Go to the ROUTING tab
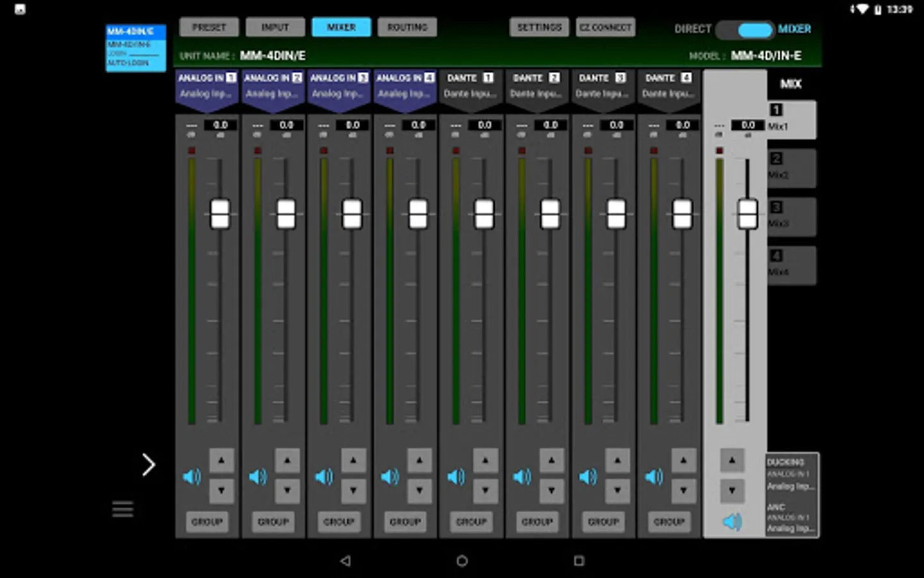Screen dimensions: 924x578 tap(407, 27)
